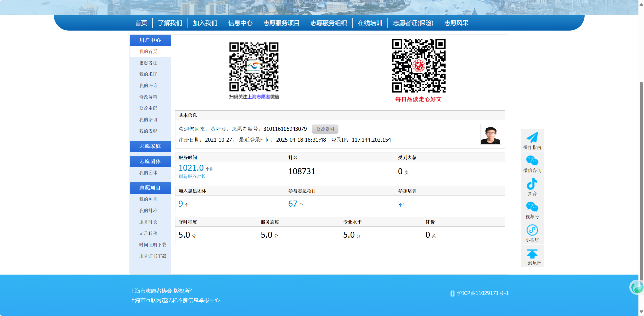Click the 修改资料 button beside volunteer number
644x316 pixels.
pyautogui.click(x=325, y=129)
